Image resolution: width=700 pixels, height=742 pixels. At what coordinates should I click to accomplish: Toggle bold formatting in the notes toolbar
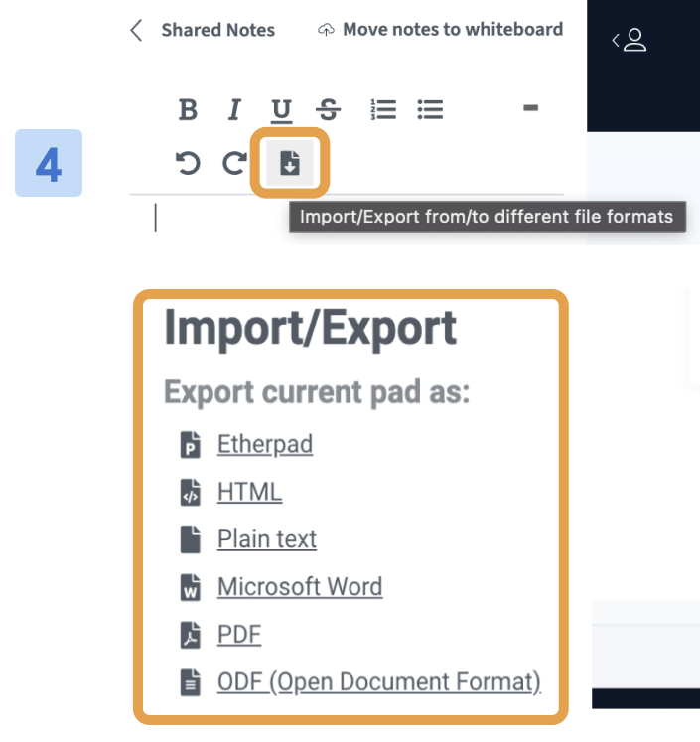click(x=188, y=110)
